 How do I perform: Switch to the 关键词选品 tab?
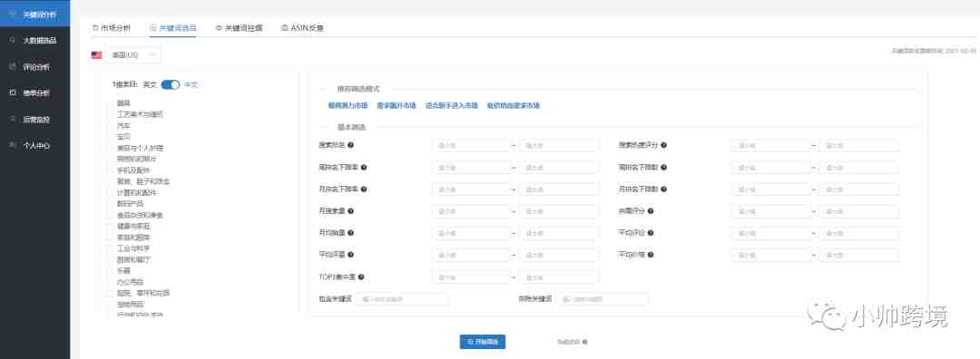click(x=173, y=27)
